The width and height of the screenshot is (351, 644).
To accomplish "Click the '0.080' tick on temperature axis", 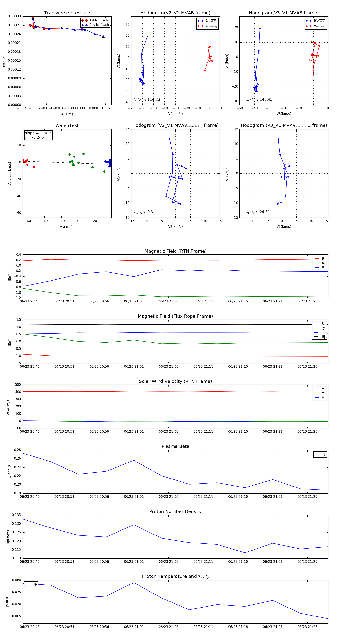I will [x=17, y=580].
